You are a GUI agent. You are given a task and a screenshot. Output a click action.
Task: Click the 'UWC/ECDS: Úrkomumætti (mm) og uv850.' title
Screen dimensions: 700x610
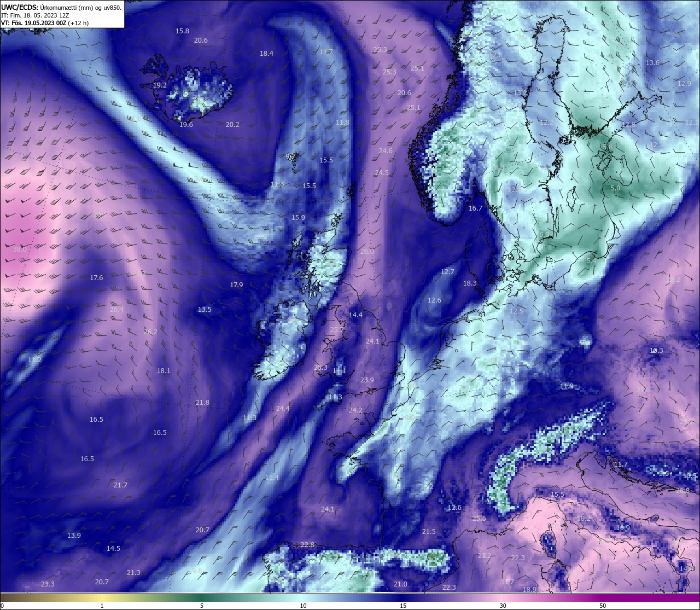pos(61,7)
